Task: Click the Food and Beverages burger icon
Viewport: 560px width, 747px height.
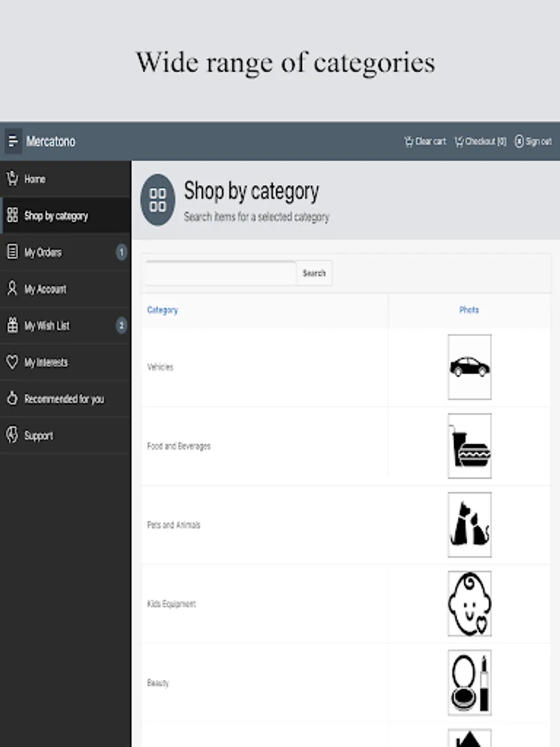Action: pyautogui.click(x=470, y=446)
